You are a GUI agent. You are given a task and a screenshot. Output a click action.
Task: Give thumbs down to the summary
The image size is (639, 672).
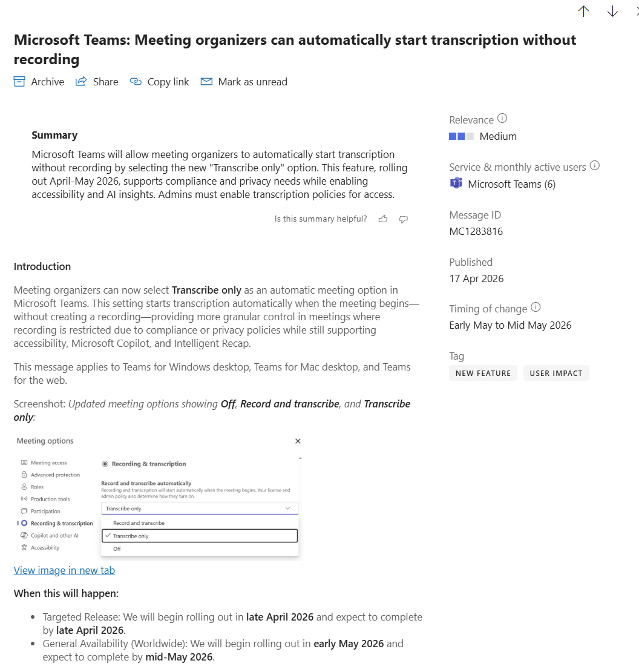click(x=404, y=219)
